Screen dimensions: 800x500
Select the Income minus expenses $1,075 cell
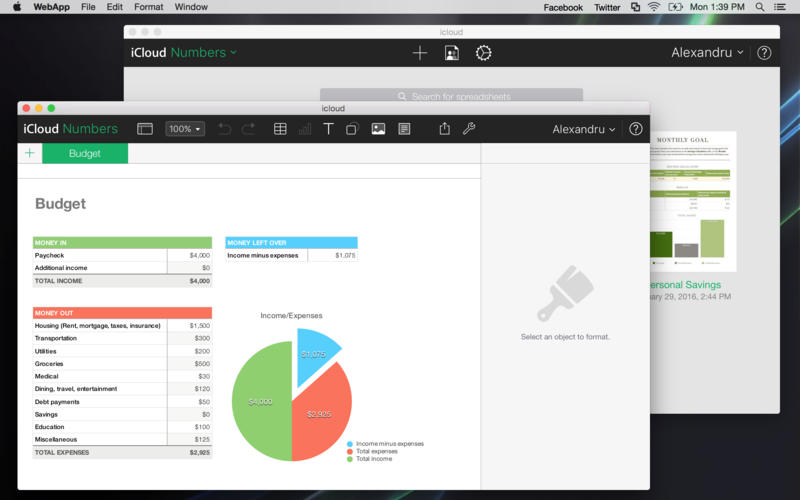coord(333,255)
